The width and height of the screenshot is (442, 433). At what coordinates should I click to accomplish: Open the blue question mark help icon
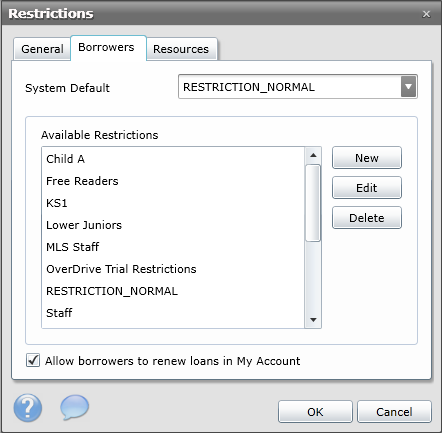click(28, 408)
